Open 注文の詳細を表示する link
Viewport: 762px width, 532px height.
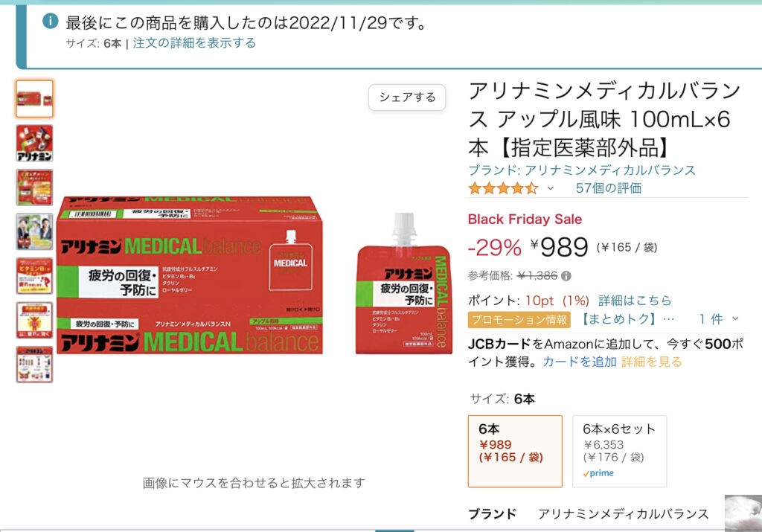tap(194, 42)
